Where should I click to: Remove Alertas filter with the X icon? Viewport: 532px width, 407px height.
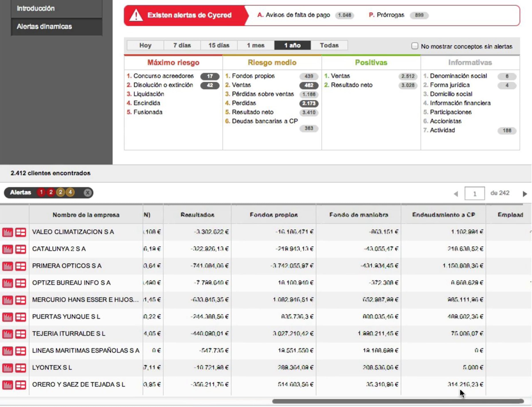pyautogui.click(x=88, y=193)
